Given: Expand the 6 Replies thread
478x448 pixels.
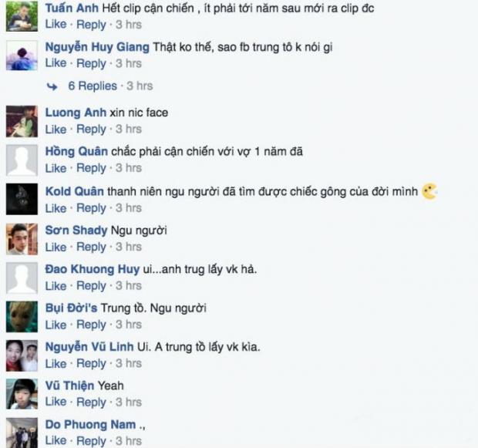Looking at the screenshot, I should tap(93, 86).
